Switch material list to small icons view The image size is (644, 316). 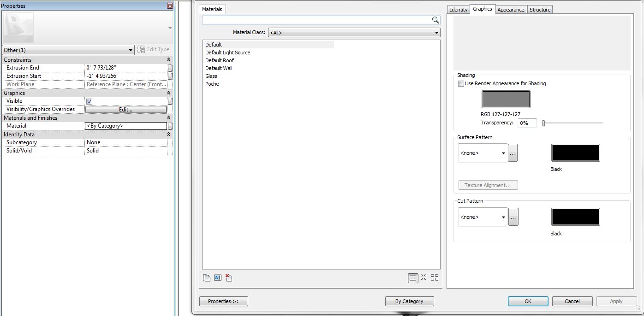[x=423, y=277]
